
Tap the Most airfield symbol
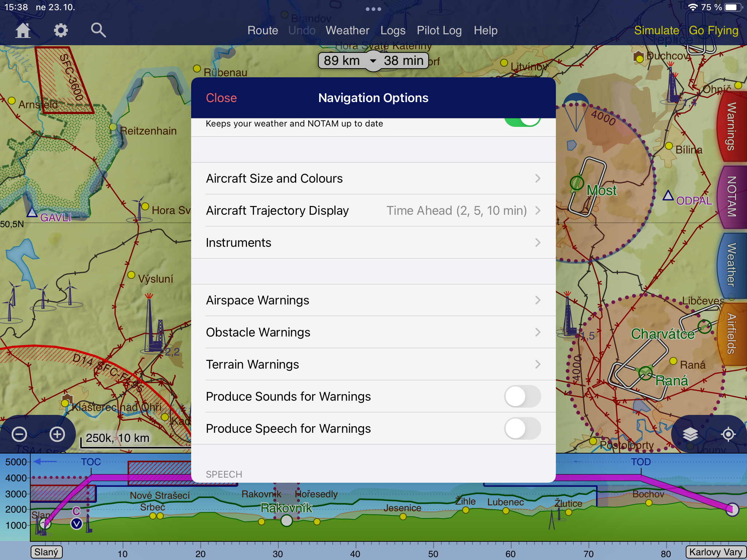[x=577, y=183]
